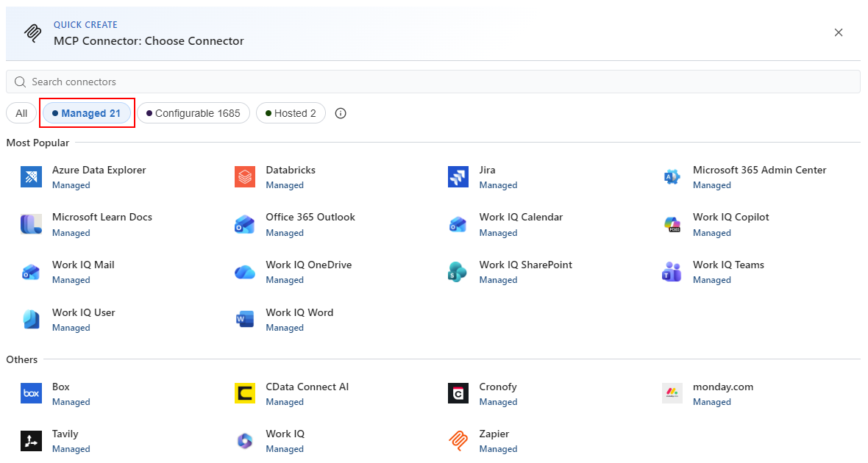Choose Box connector name text
The height and width of the screenshot is (463, 868).
tap(61, 387)
